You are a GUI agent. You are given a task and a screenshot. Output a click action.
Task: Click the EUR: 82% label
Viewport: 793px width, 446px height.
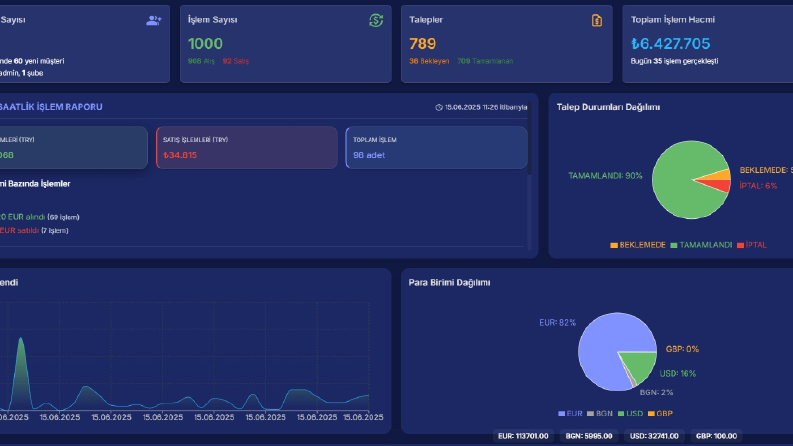pyautogui.click(x=557, y=323)
